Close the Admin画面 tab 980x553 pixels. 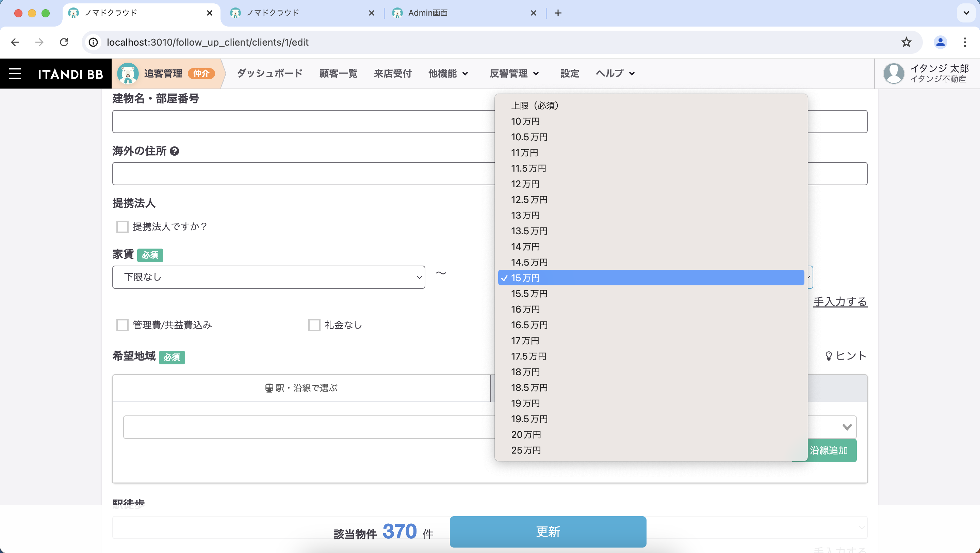[x=533, y=13]
